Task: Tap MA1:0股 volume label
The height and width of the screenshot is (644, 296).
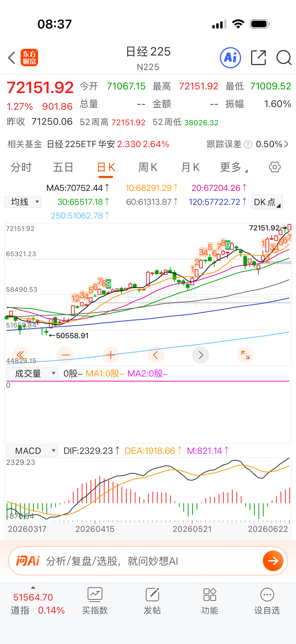Action: click(105, 374)
